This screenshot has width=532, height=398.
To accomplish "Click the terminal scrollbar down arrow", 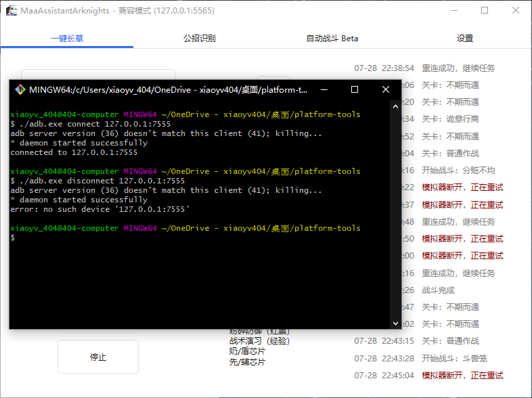I will point(395,324).
